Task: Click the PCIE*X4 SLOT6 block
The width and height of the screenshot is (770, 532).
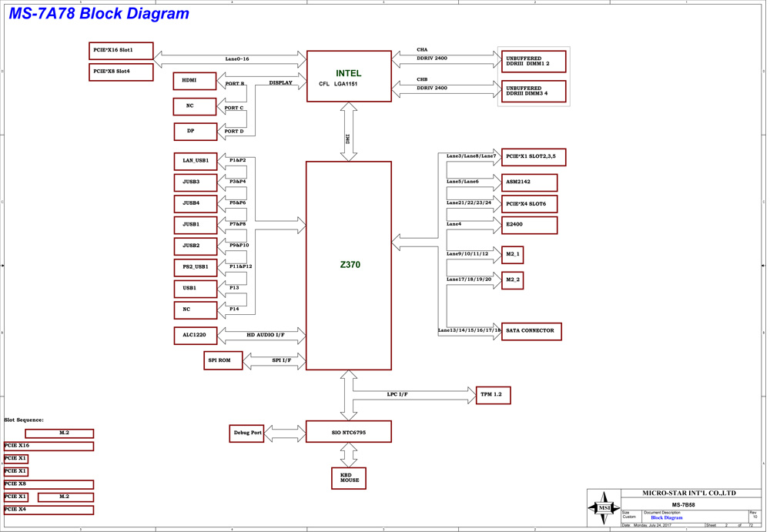Action: tap(530, 204)
